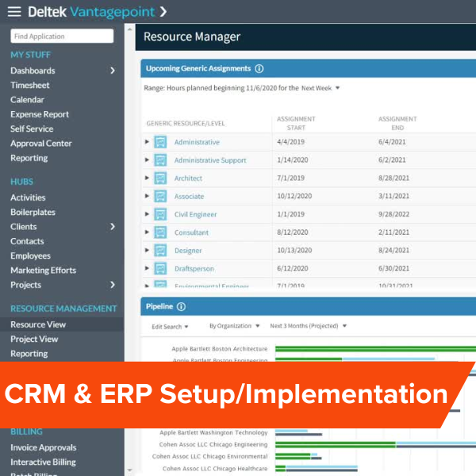Image resolution: width=476 pixels, height=476 pixels.
Task: Click the Designer resource icon
Action: (160, 251)
